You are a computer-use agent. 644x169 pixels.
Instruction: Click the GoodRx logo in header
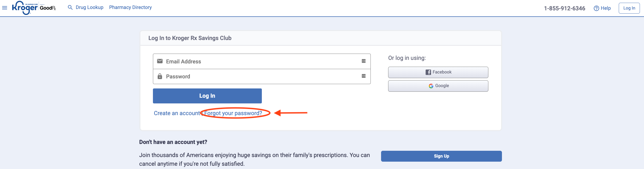pos(48,8)
